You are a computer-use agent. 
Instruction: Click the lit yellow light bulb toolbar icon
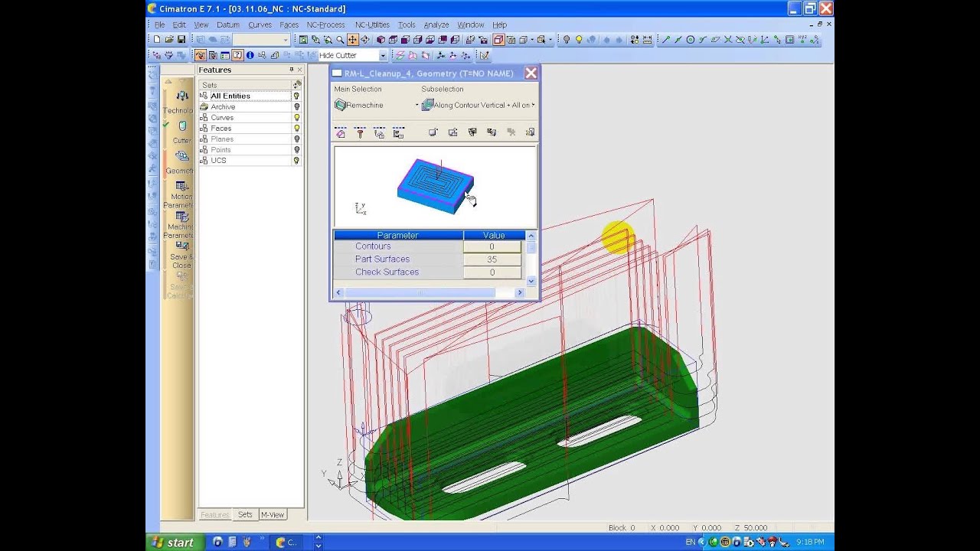pyautogui.click(x=579, y=40)
